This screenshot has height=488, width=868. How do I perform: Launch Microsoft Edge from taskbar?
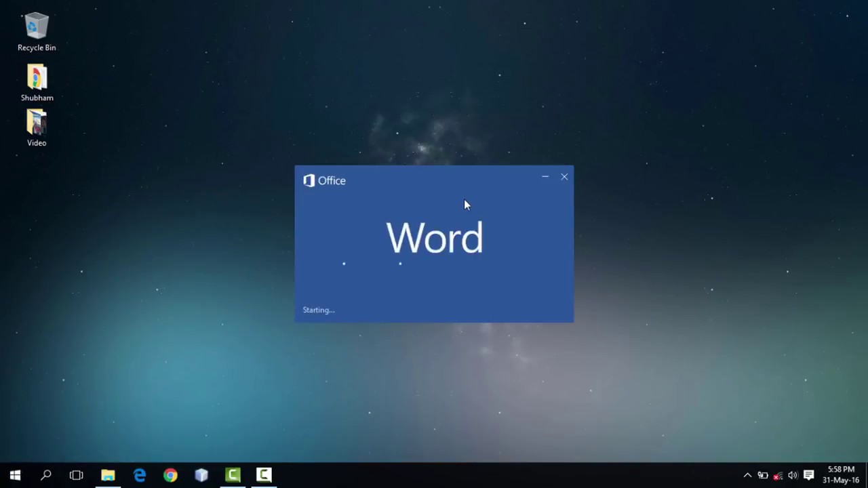pos(139,475)
